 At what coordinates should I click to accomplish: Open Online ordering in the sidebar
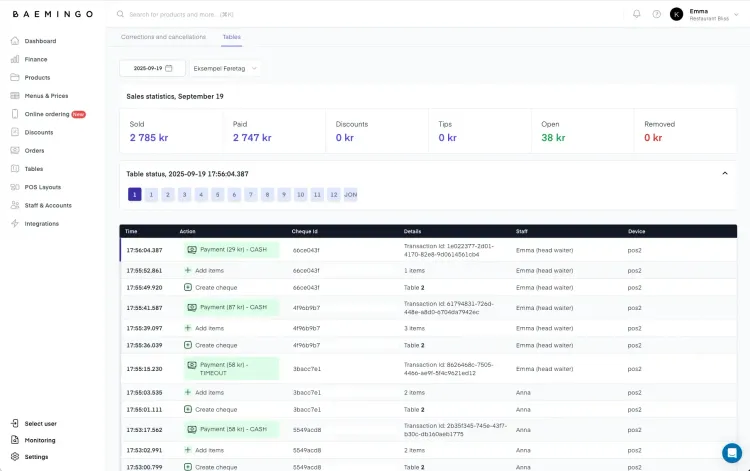point(47,114)
